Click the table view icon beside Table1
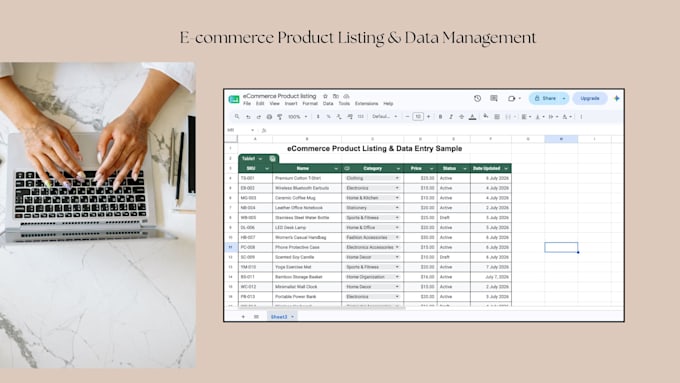This screenshot has width=680, height=383. click(272, 159)
